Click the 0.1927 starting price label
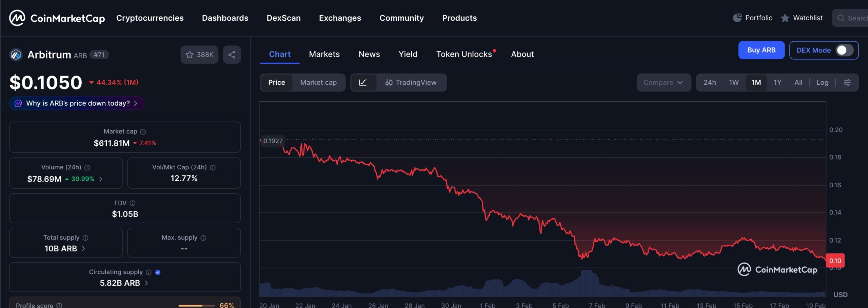868x308 pixels. pos(273,141)
